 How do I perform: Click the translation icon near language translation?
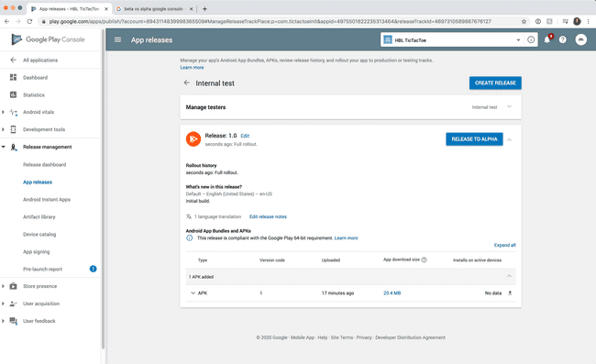(189, 216)
